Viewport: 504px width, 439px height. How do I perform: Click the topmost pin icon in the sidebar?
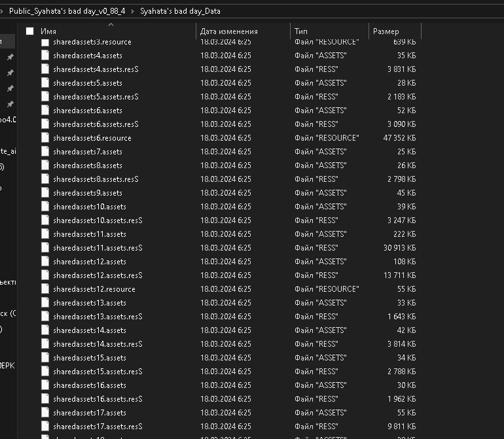point(10,57)
